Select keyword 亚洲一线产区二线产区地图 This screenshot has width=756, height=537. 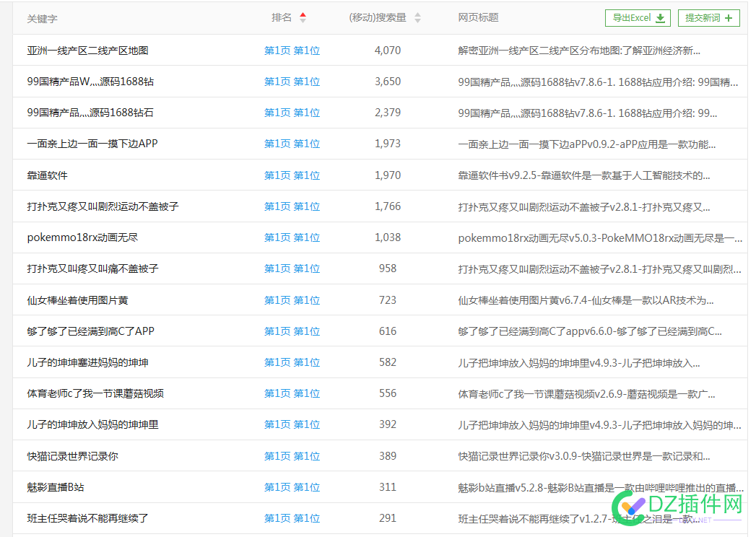pyautogui.click(x=87, y=51)
